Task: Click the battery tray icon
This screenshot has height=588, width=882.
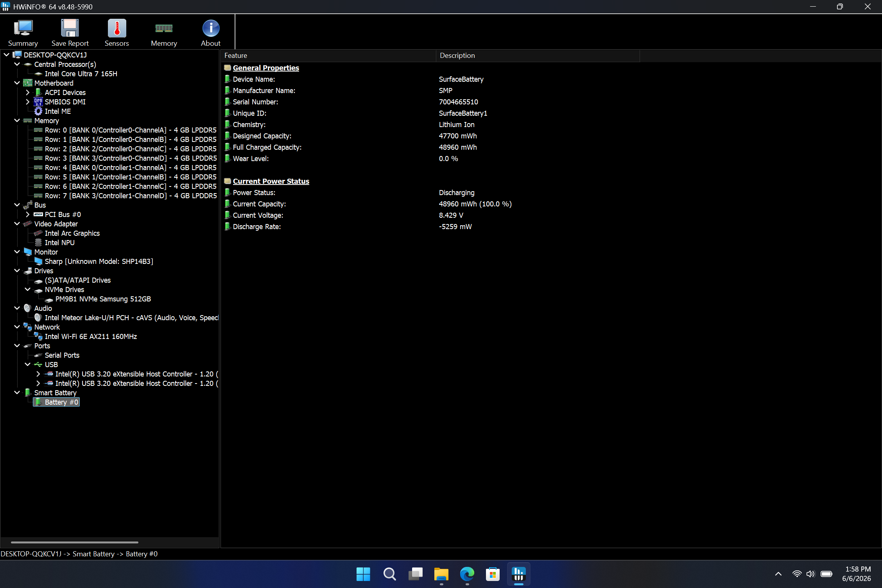Action: [x=826, y=574]
